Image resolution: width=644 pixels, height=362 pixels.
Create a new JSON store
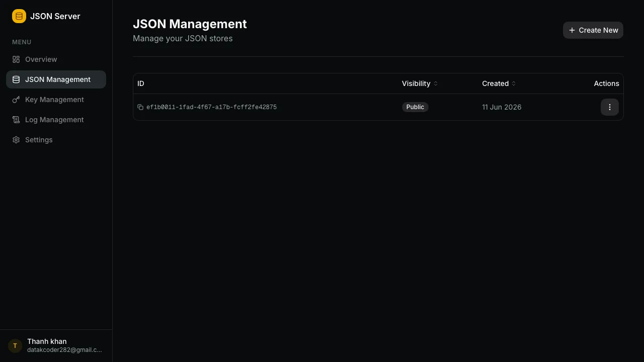(593, 30)
